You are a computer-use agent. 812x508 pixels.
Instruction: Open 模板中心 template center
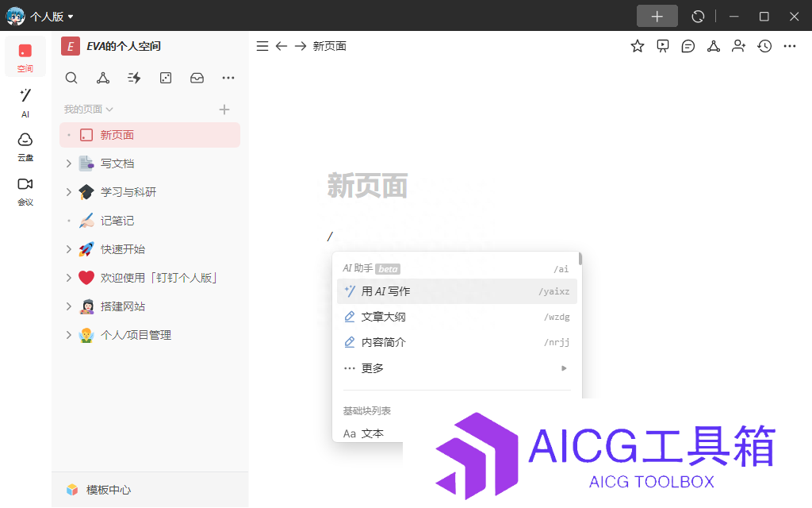pyautogui.click(x=98, y=490)
